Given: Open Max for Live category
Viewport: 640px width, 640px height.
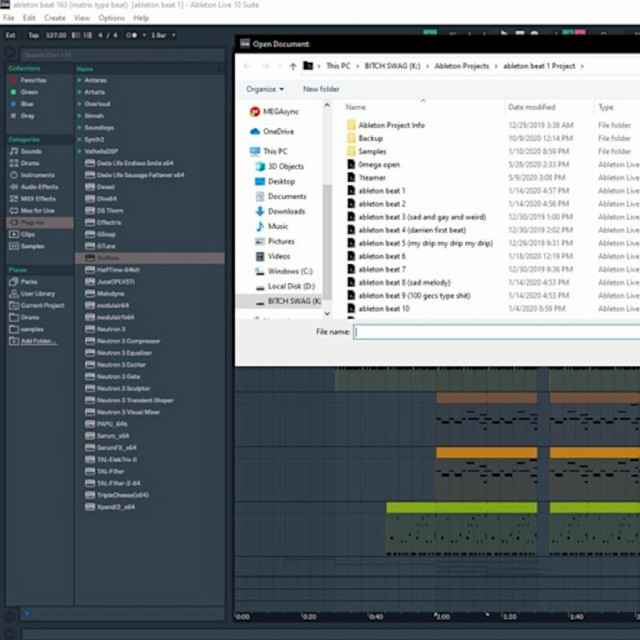Looking at the screenshot, I should coord(38,211).
